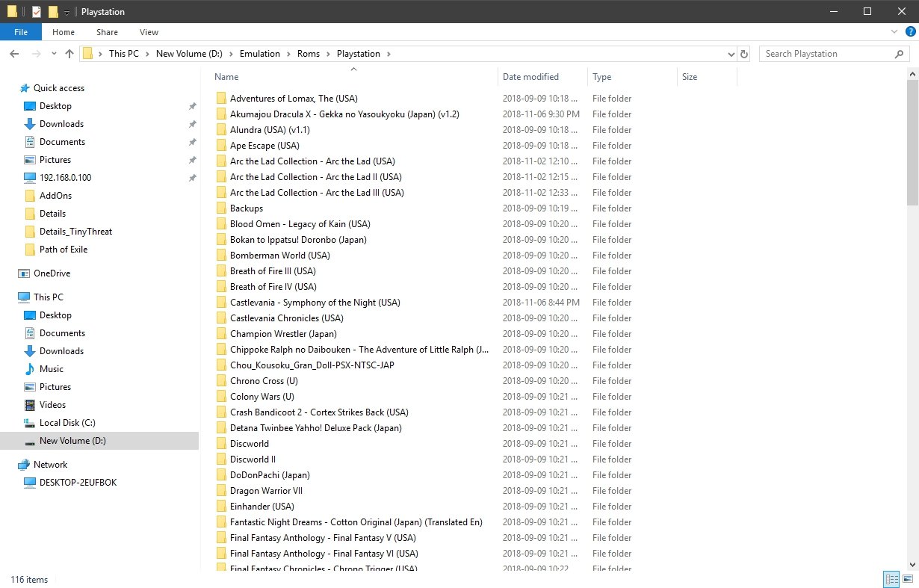Screen dimensions: 919x588
Task: Select the "Discworld II" folder name
Action: point(253,459)
